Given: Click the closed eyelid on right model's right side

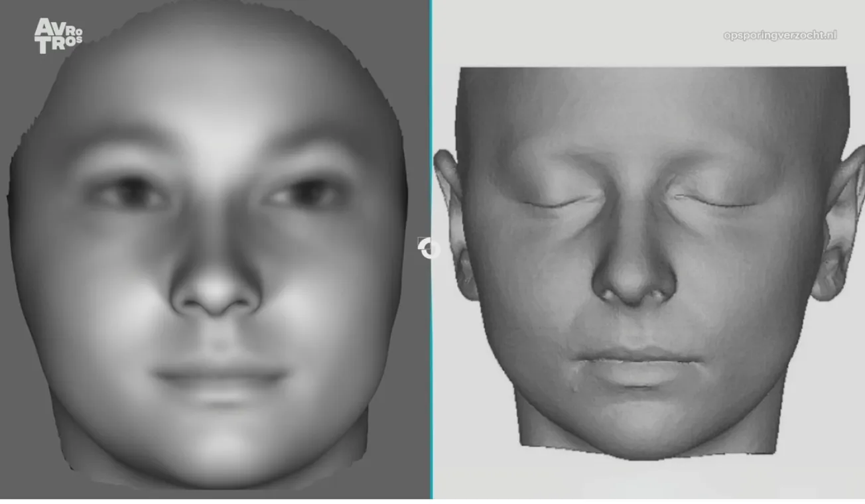Looking at the screenshot, I should pyautogui.click(x=716, y=201).
